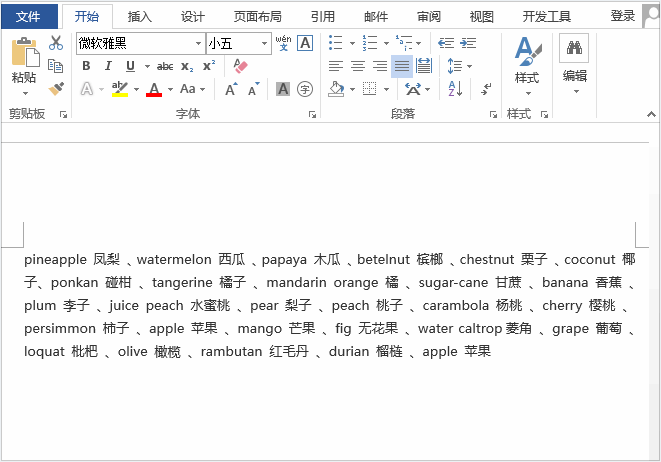Click the phonetic guide wén icon
Viewport: 661px width, 462px height.
[x=283, y=43]
